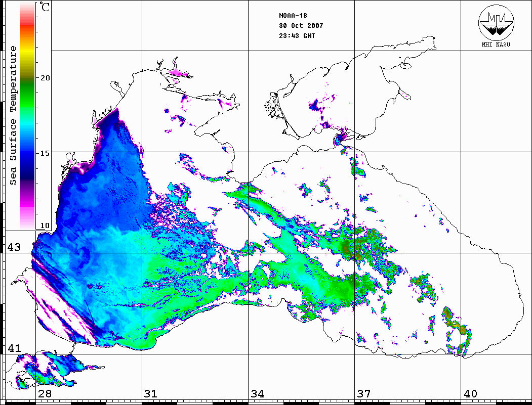
Task: Click the 15 tick on temperature scale
Action: [x=45, y=153]
